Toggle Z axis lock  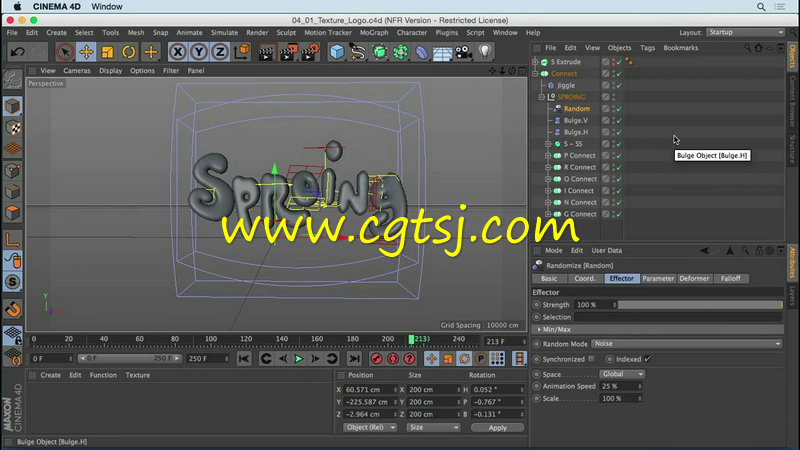coord(220,52)
